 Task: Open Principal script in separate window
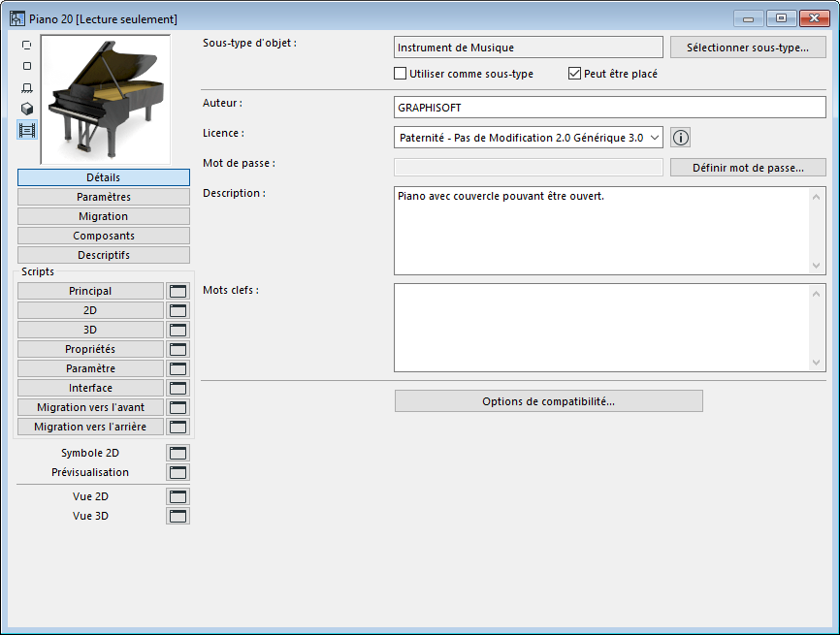coord(178,291)
